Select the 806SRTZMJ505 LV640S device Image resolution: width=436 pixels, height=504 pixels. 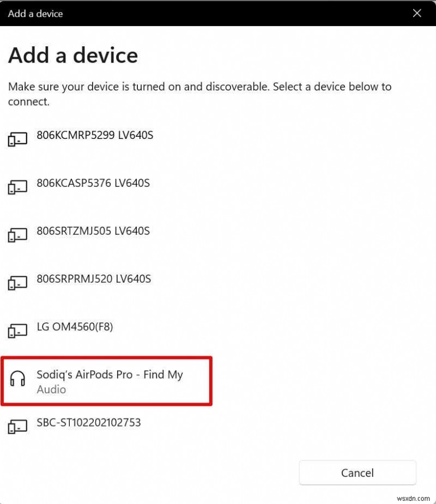(x=94, y=231)
